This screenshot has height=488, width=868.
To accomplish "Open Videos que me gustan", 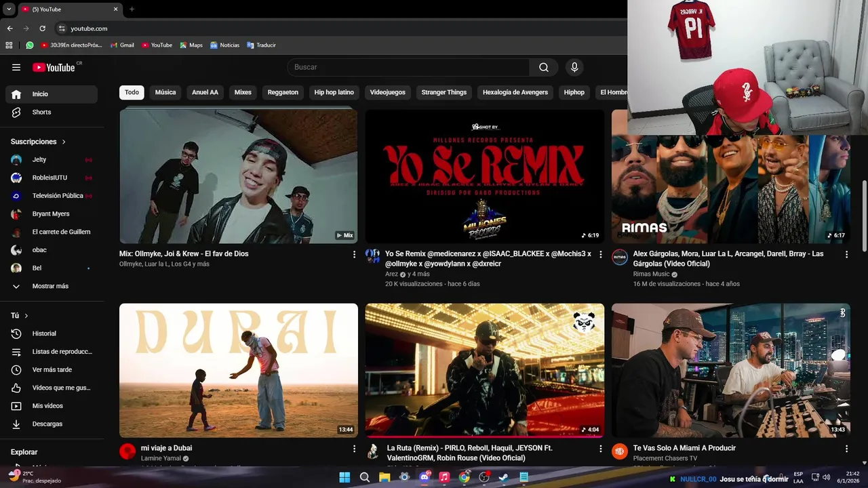I will (52, 388).
